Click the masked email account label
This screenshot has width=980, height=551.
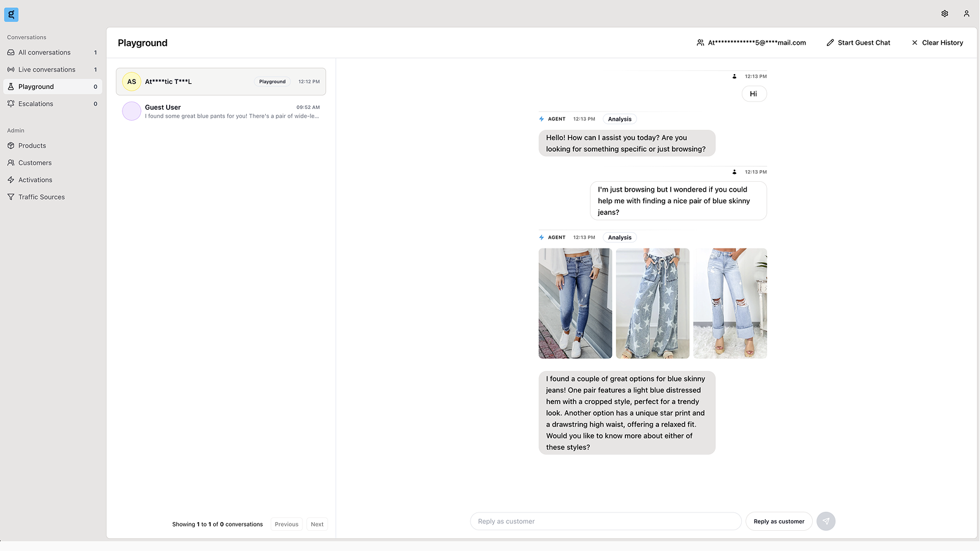tap(757, 43)
